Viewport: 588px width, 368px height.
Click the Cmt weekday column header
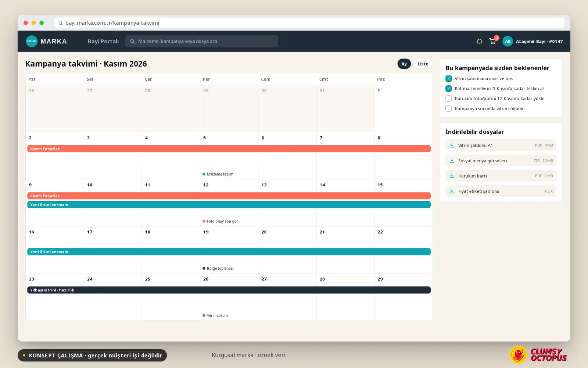tap(323, 79)
